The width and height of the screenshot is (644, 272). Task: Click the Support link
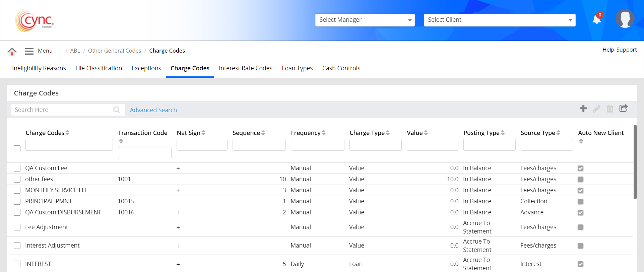pos(626,50)
